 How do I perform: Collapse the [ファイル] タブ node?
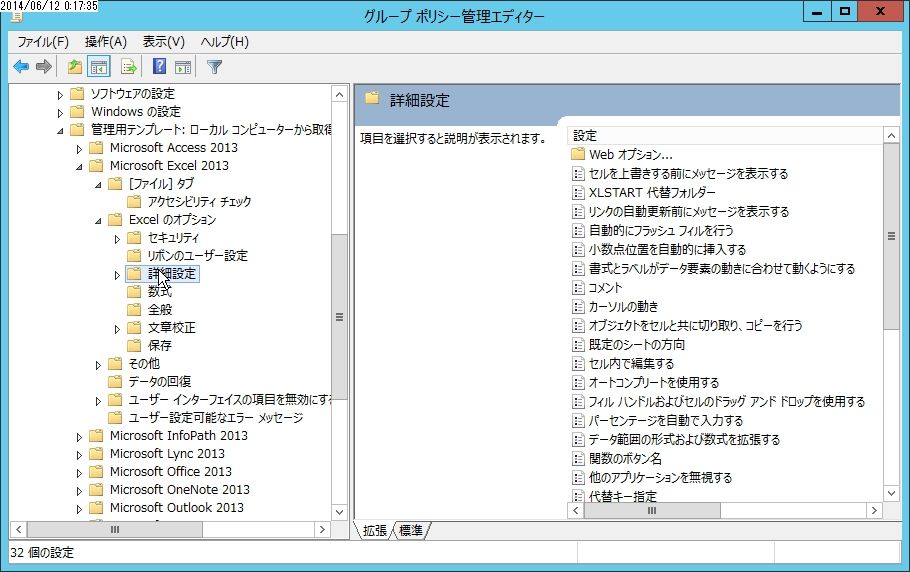pos(98,184)
